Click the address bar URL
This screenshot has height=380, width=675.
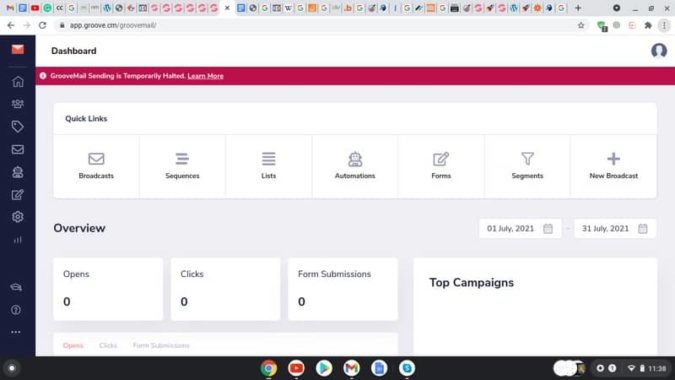click(x=113, y=25)
